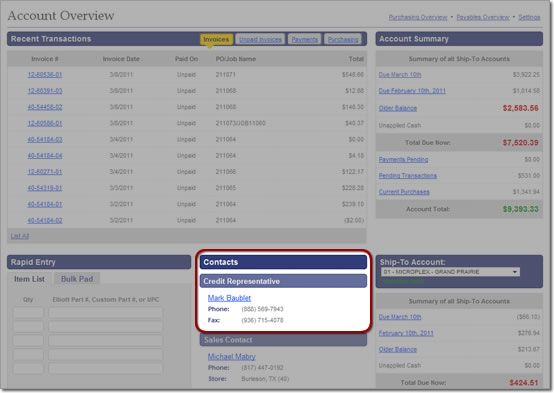Viewport: 554px width, 393px height.
Task: Select the Item List tab
Action: tap(29, 279)
